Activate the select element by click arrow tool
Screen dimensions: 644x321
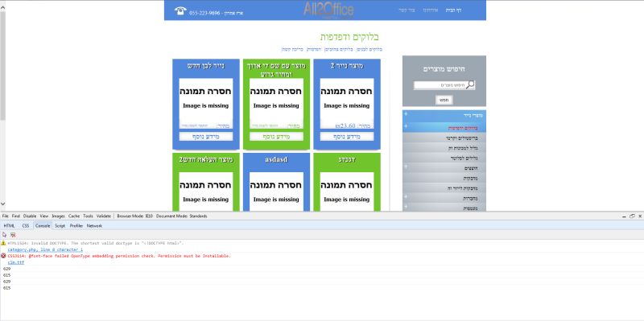(5, 235)
